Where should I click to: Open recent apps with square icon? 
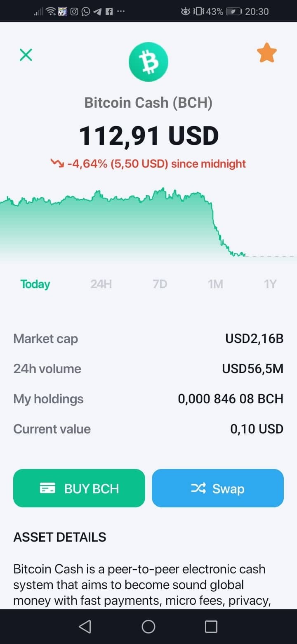click(x=211, y=627)
